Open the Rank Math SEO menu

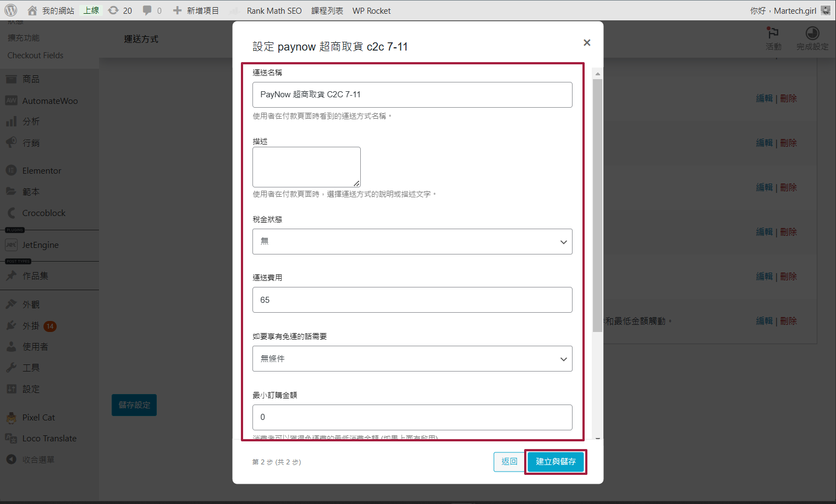274,10
